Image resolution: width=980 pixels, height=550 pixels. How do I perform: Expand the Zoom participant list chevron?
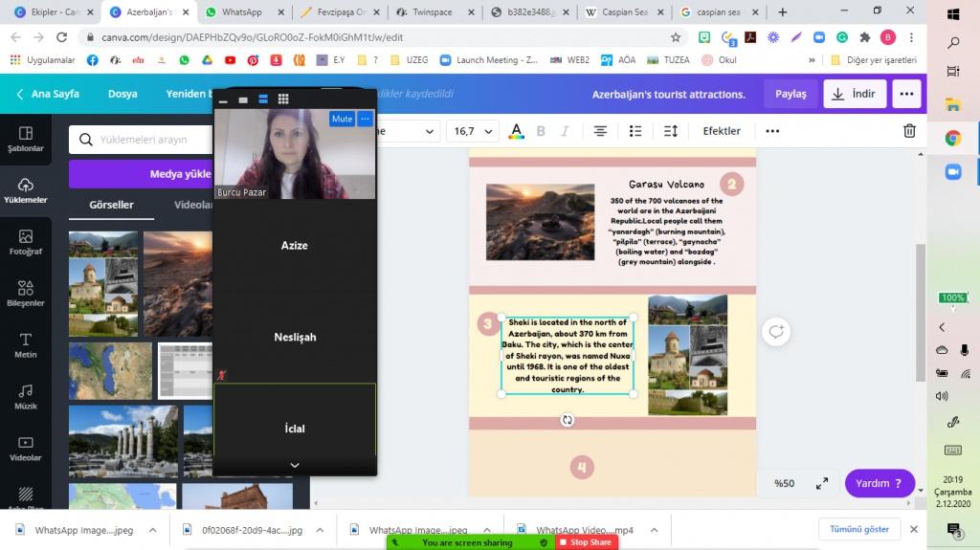[295, 465]
